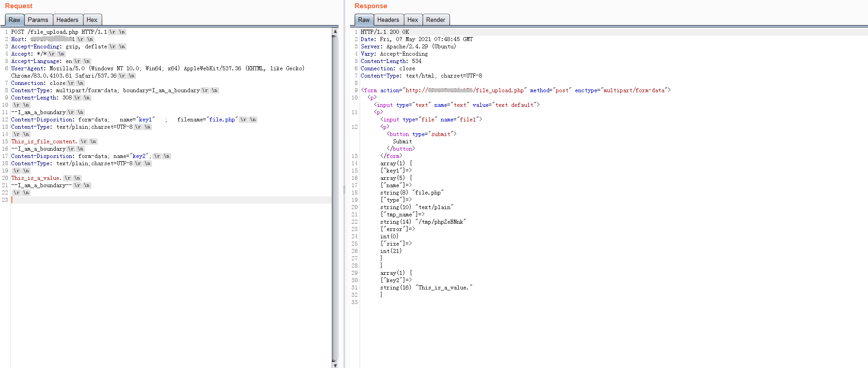
Task: Place cursor on empty line 23 of request
Action: tap(137, 200)
